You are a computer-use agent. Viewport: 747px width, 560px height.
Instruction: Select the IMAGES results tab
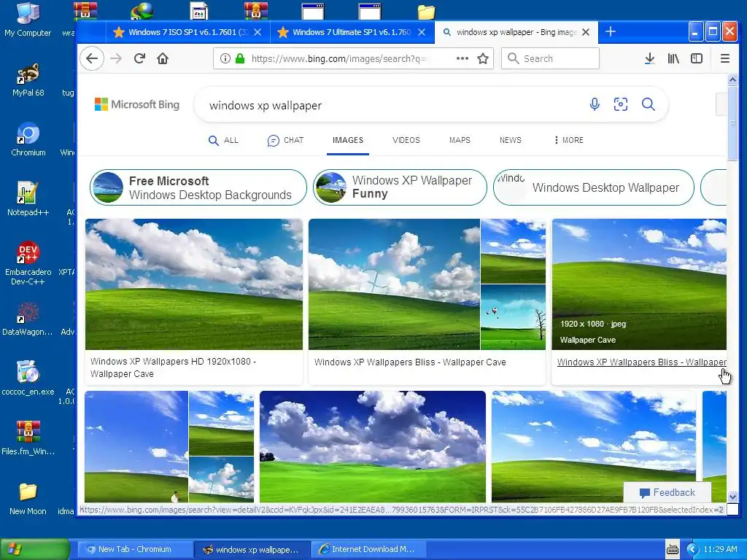pos(348,140)
